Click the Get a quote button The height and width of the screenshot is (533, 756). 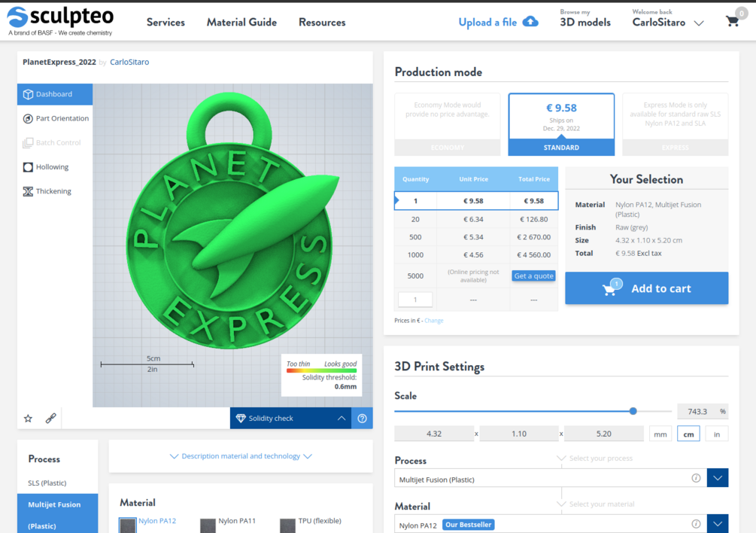pos(533,276)
